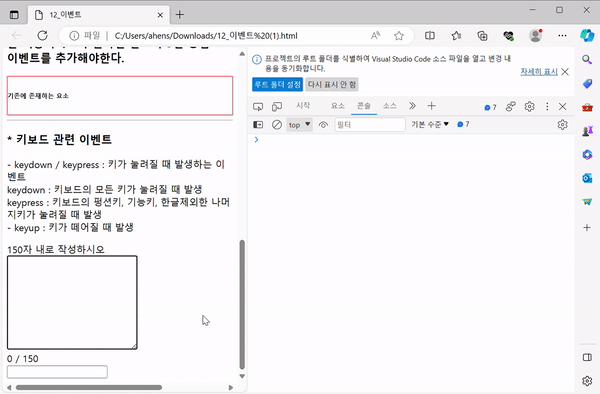The image size is (600, 394).
Task: Open the sidebar Outlook icon
Action: pos(587,178)
